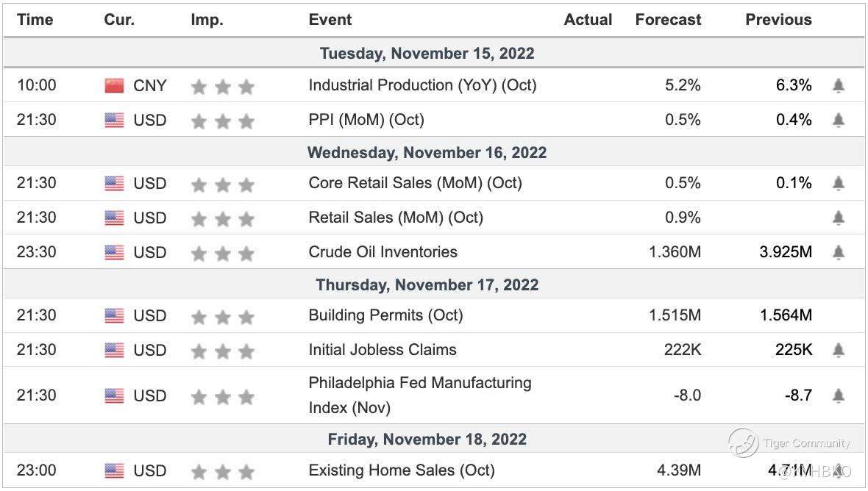
Task: Open Industrial Production (YoY) (Oct) event
Action: tap(422, 85)
